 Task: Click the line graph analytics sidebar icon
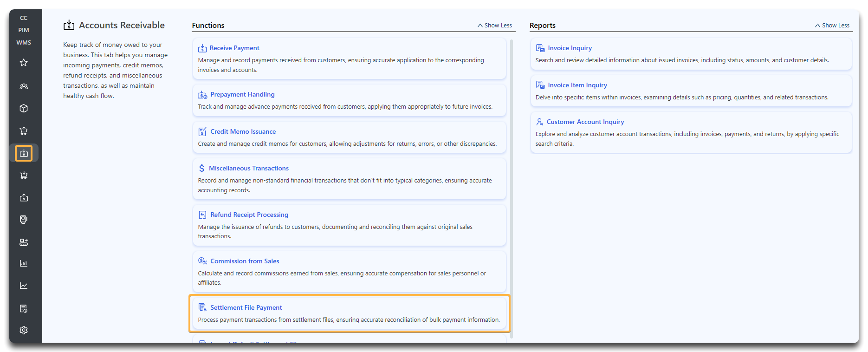pyautogui.click(x=24, y=286)
